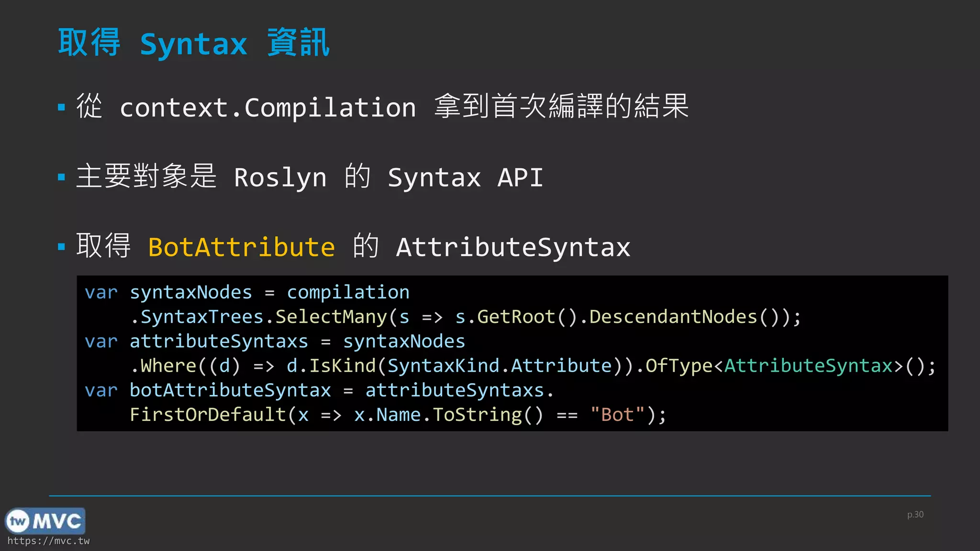Open the https://mvc.tw link
The image size is (980, 551).
[48, 541]
